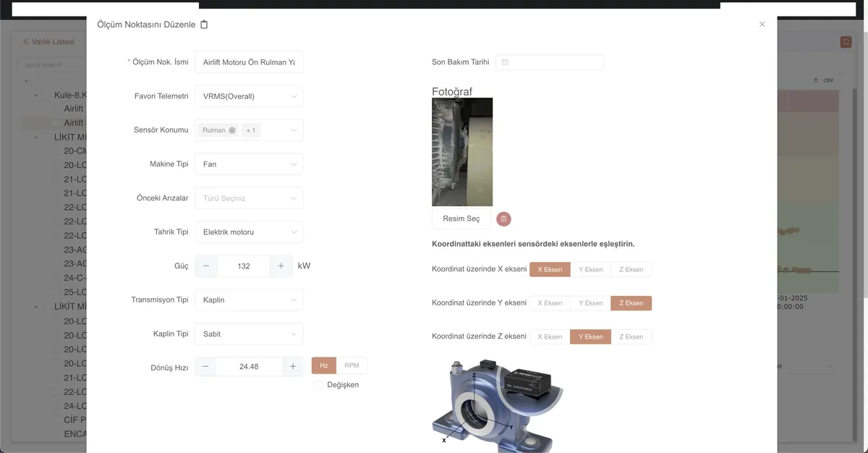This screenshot has height=453, width=868.
Task: Click the bearing sensor coordinate diagram
Action: pyautogui.click(x=497, y=405)
